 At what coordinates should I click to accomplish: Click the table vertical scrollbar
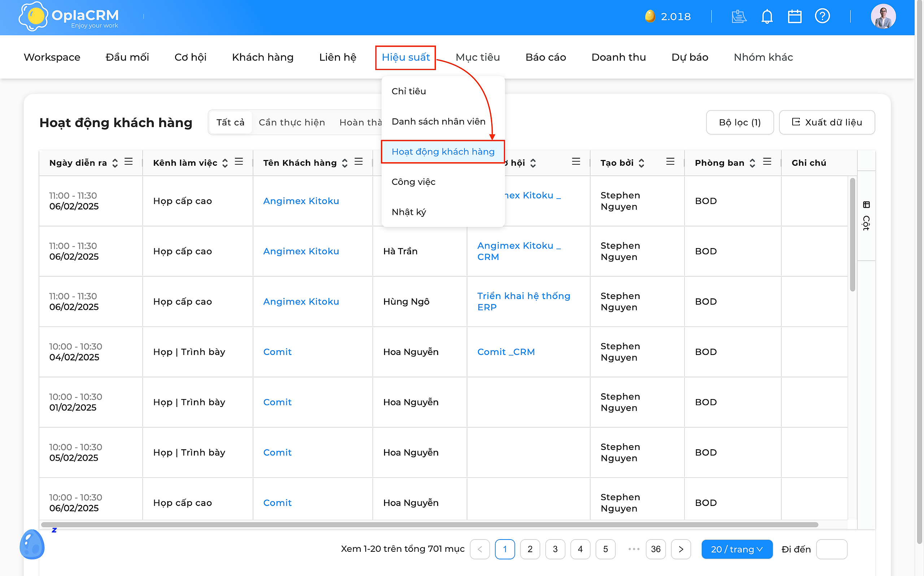(852, 235)
